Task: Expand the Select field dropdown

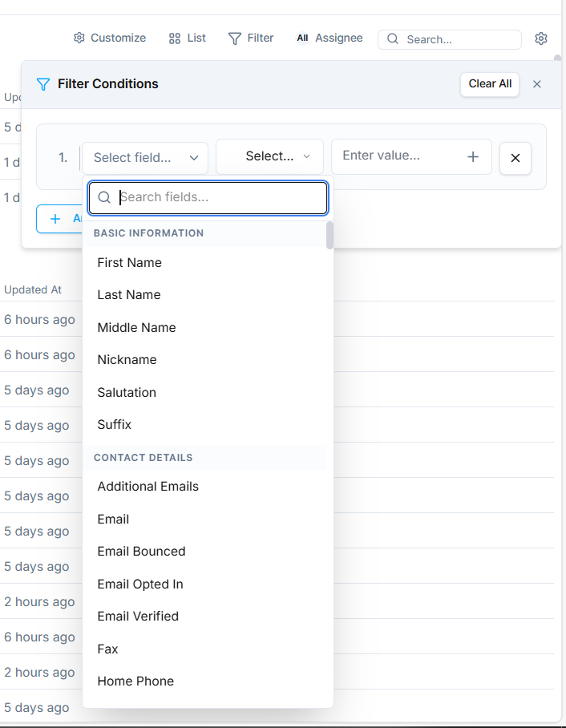Action: click(145, 158)
